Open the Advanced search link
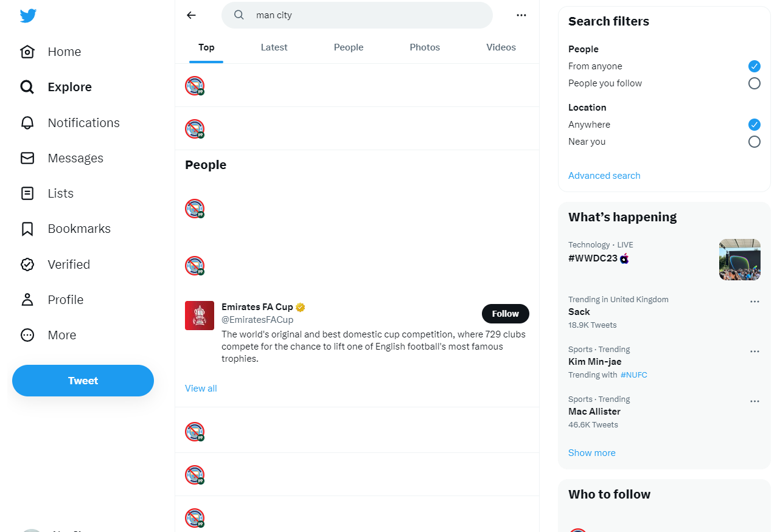 604,176
